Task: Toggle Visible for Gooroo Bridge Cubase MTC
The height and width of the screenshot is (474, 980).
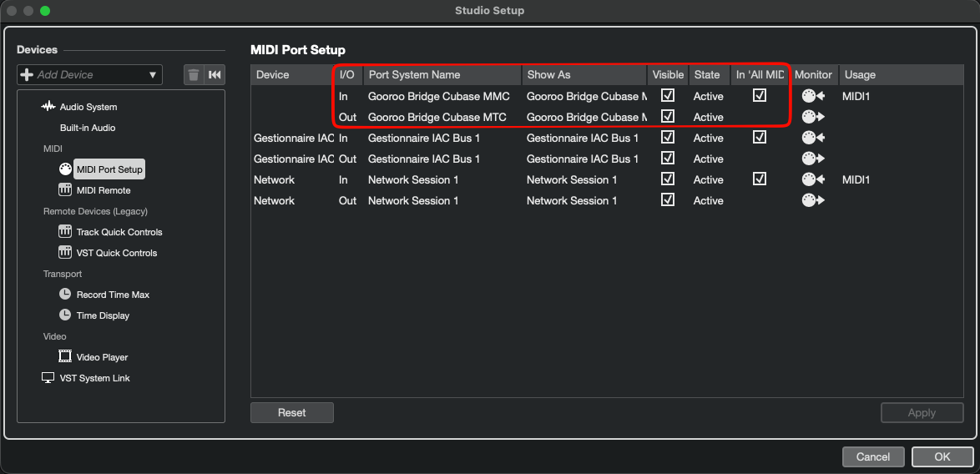Action: click(668, 116)
